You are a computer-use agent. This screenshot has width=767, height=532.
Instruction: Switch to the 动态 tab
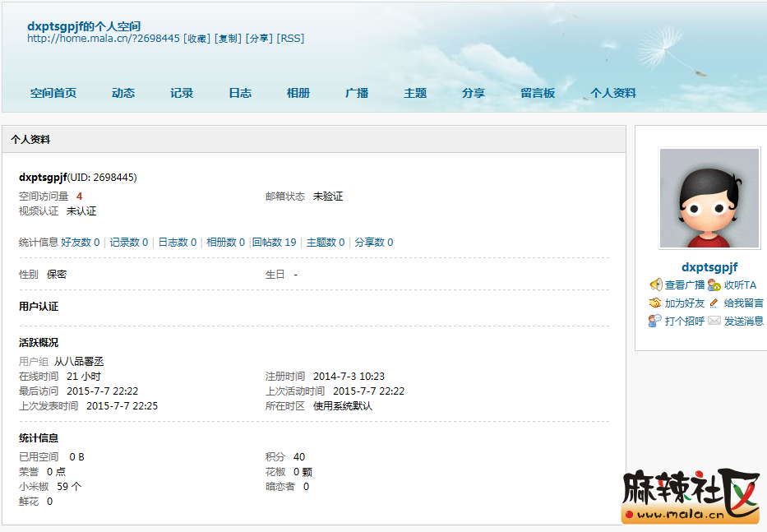(x=123, y=93)
